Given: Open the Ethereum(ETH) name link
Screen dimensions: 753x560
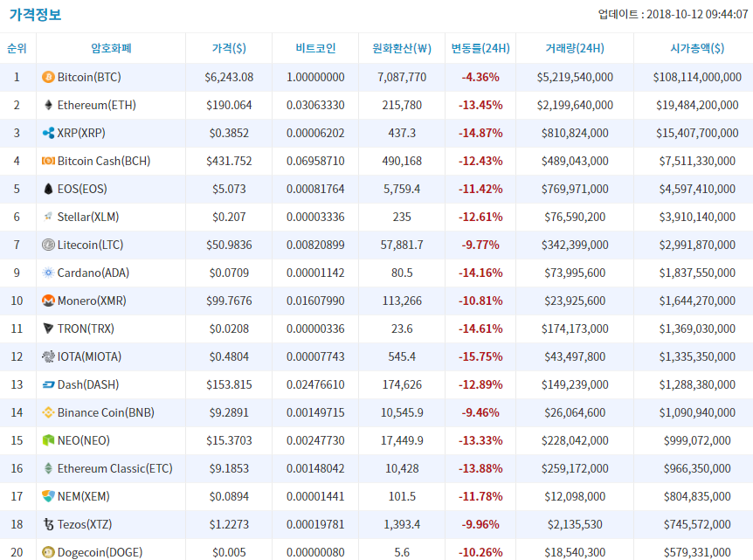Looking at the screenshot, I should coord(96,105).
